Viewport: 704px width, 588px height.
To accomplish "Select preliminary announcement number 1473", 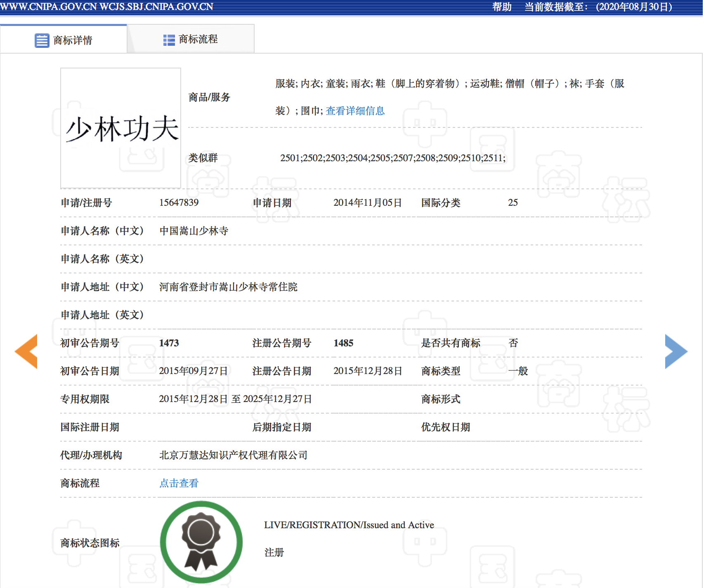I will pos(169,343).
